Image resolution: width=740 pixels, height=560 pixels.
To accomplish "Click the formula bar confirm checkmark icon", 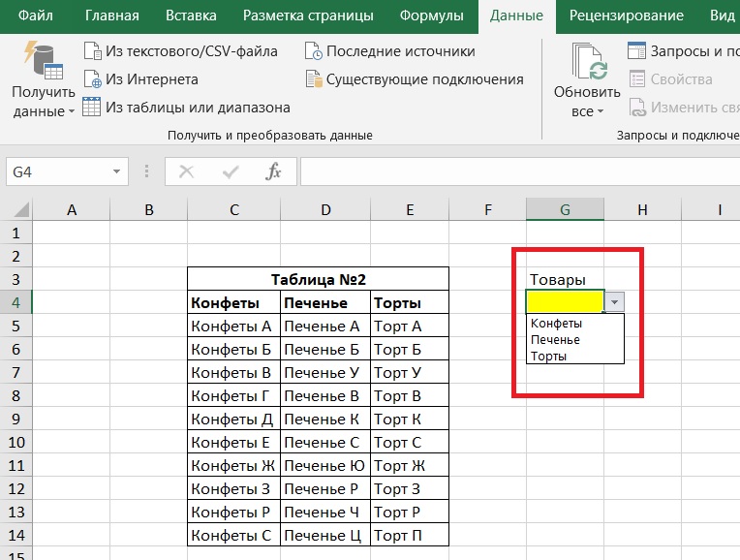I will pyautogui.click(x=231, y=171).
